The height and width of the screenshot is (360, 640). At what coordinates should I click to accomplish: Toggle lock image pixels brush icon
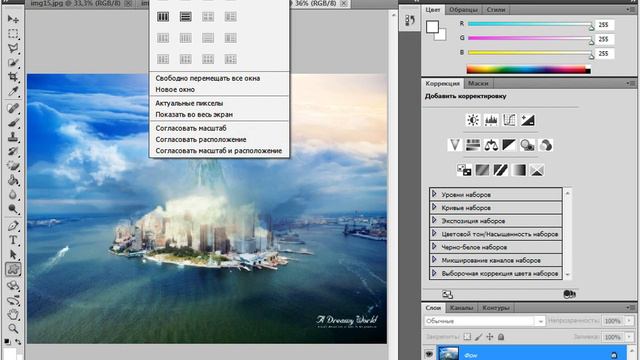point(478,337)
